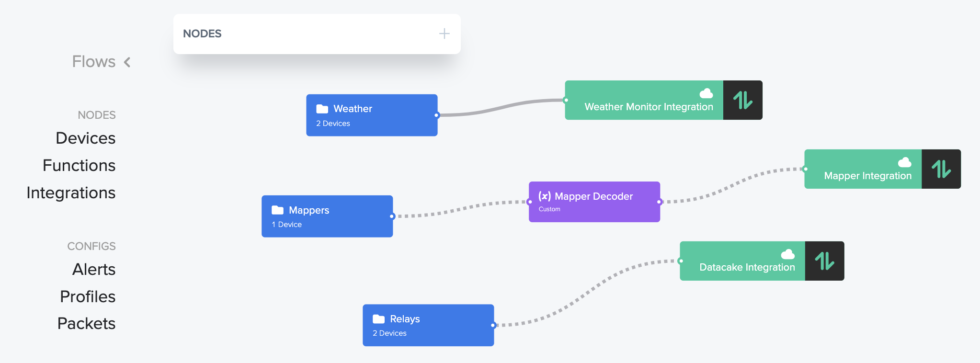Click the Weather Monitor Integration cloud icon

click(707, 93)
